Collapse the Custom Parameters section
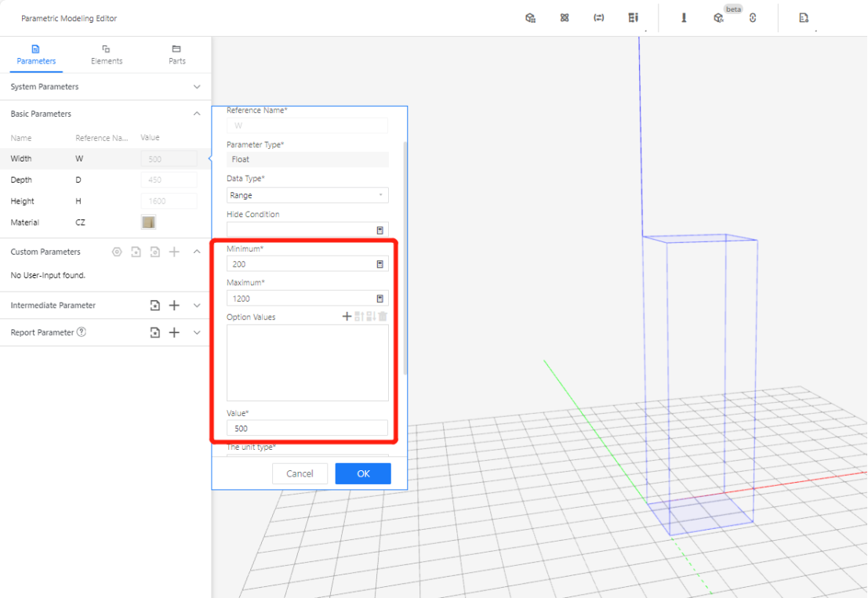The height and width of the screenshot is (598, 868). point(197,252)
